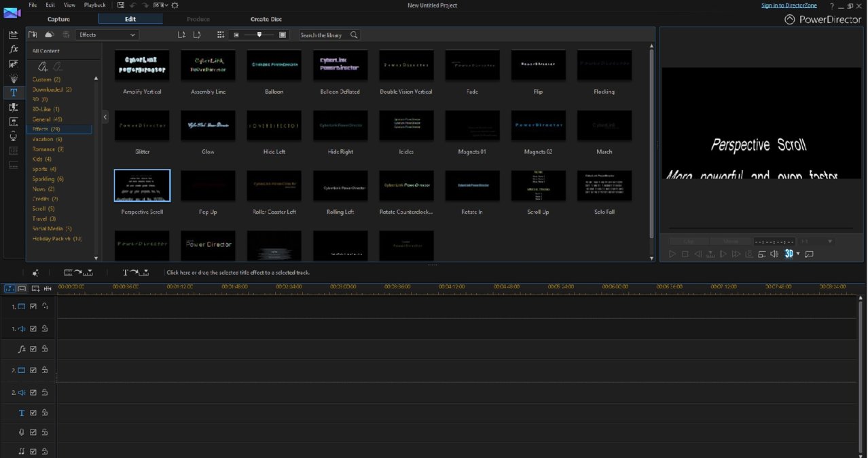Collapse the tag panel with the left chevron

(105, 117)
